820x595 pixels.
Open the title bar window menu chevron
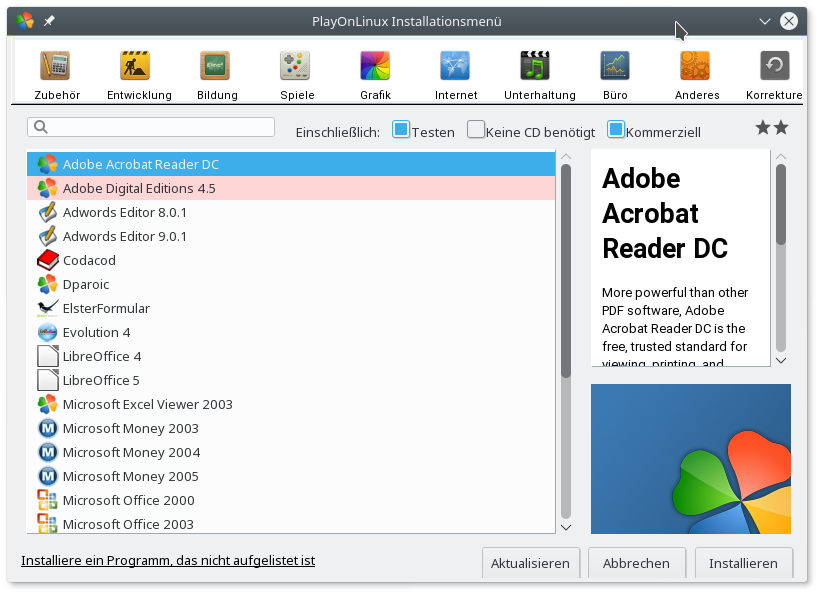(x=765, y=21)
